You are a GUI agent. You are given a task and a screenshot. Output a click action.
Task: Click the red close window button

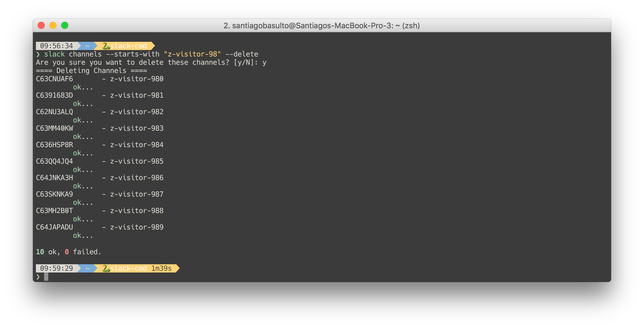point(41,26)
